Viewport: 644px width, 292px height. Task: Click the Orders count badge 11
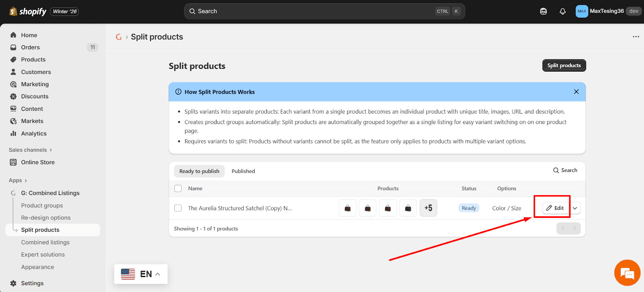tap(93, 47)
